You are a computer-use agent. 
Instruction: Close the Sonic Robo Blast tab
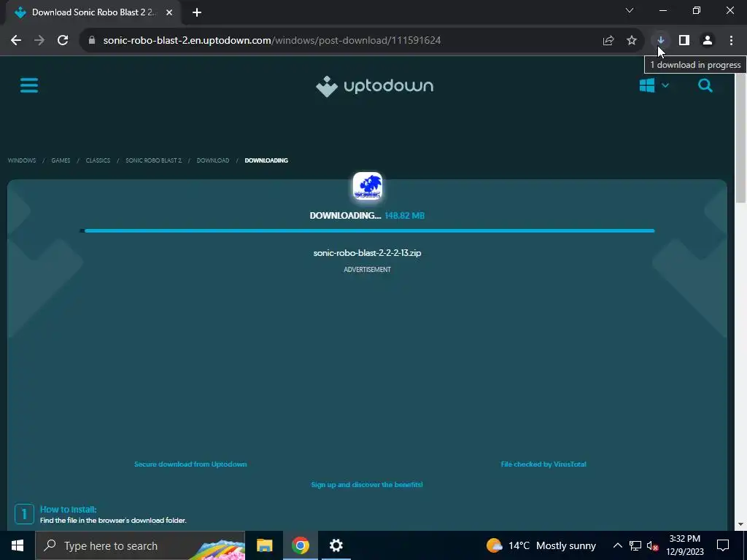click(x=169, y=13)
